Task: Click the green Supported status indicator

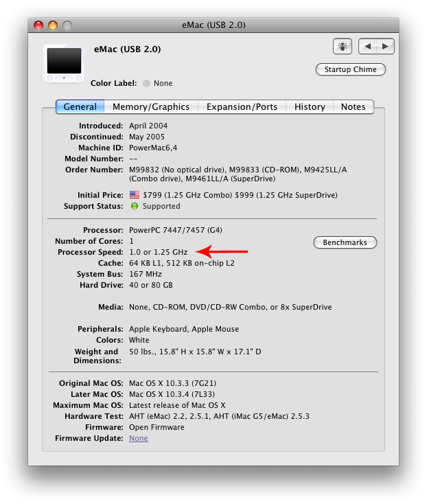Action: 135,206
